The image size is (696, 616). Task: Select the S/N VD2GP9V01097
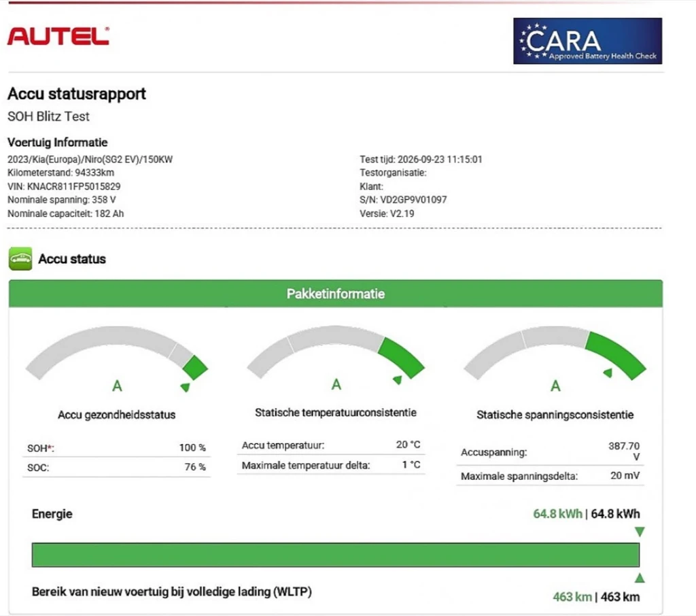(403, 200)
